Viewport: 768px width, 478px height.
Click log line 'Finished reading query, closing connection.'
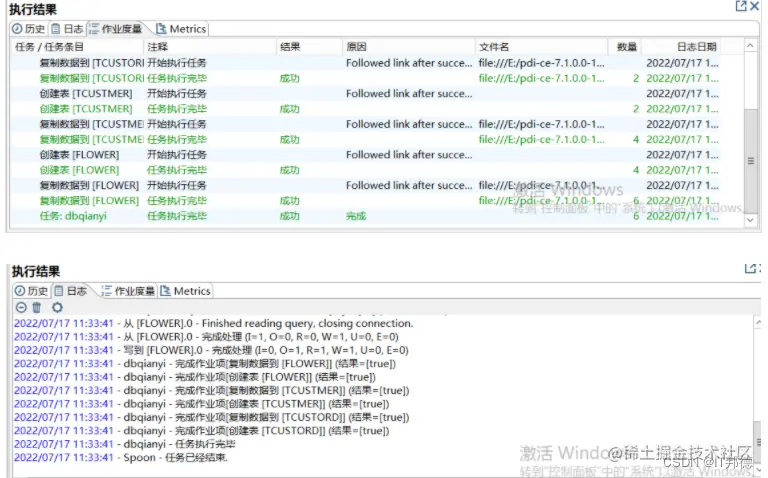(x=214, y=323)
